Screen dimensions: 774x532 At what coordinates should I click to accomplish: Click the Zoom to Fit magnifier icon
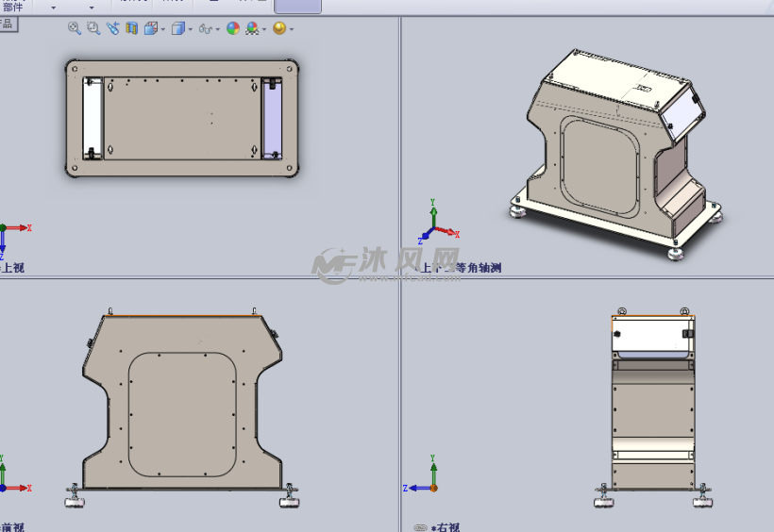[75, 28]
